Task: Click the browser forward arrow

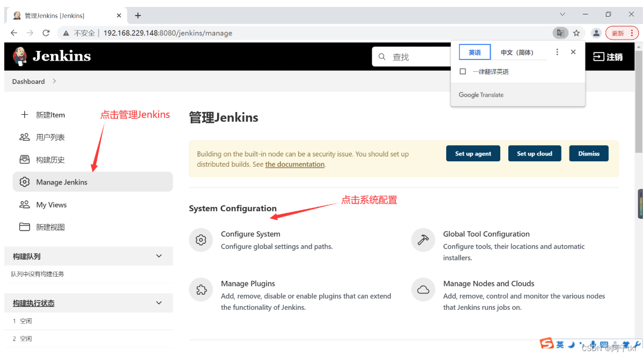Action: (x=30, y=33)
